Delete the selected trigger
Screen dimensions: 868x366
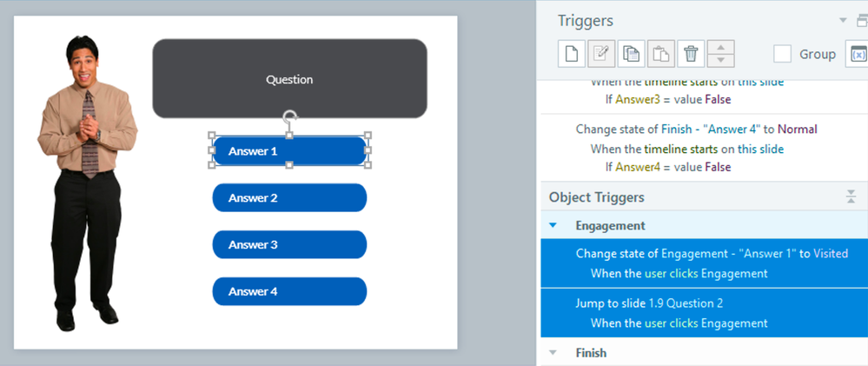691,54
